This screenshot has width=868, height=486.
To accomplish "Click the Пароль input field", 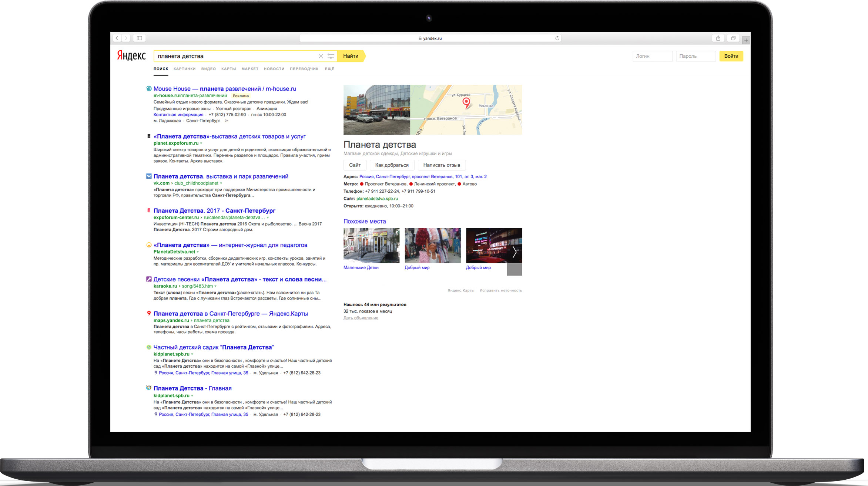I will pyautogui.click(x=696, y=56).
